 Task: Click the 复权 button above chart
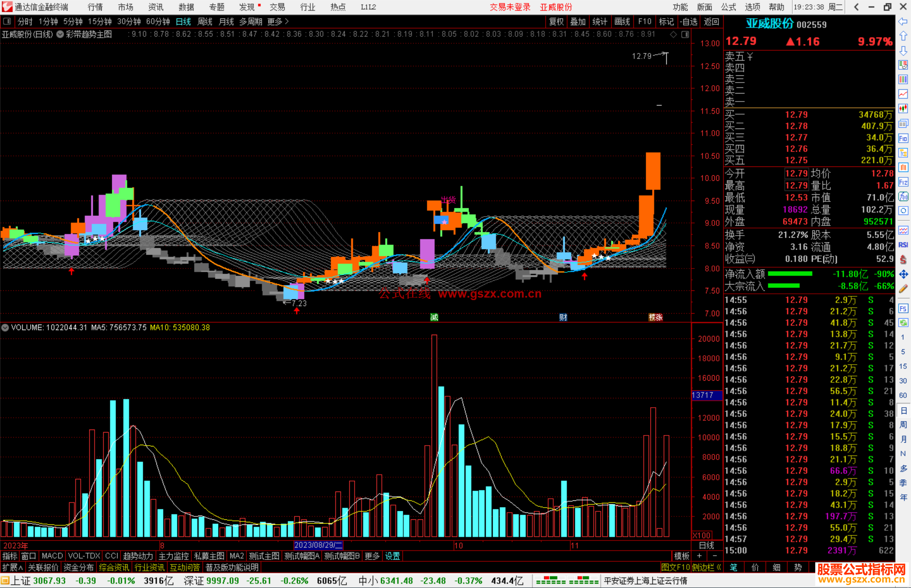(556, 21)
